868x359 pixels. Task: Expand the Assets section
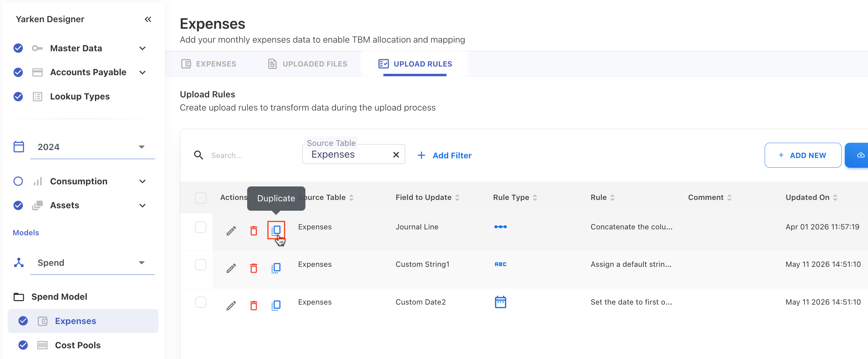click(x=142, y=205)
